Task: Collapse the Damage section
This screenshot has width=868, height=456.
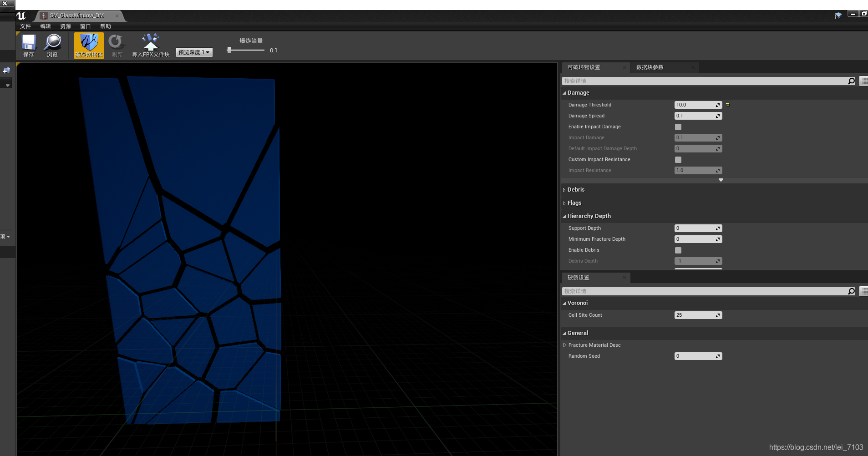Action: point(564,93)
